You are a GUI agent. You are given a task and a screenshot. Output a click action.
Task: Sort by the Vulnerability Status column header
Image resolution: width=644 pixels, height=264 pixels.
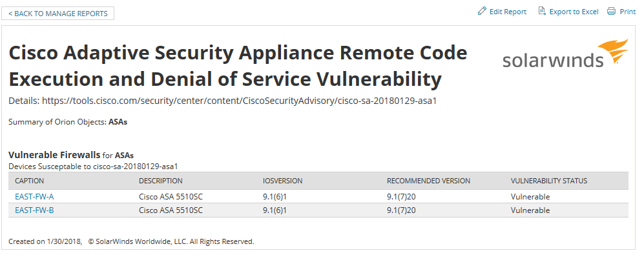tap(548, 181)
